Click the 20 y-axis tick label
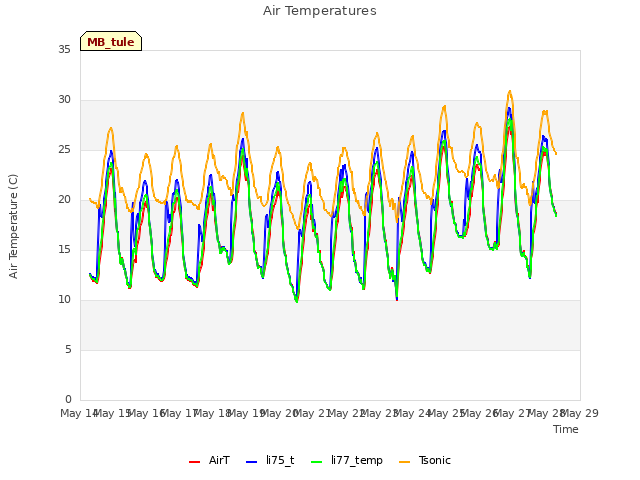The width and height of the screenshot is (640, 480). click(64, 200)
